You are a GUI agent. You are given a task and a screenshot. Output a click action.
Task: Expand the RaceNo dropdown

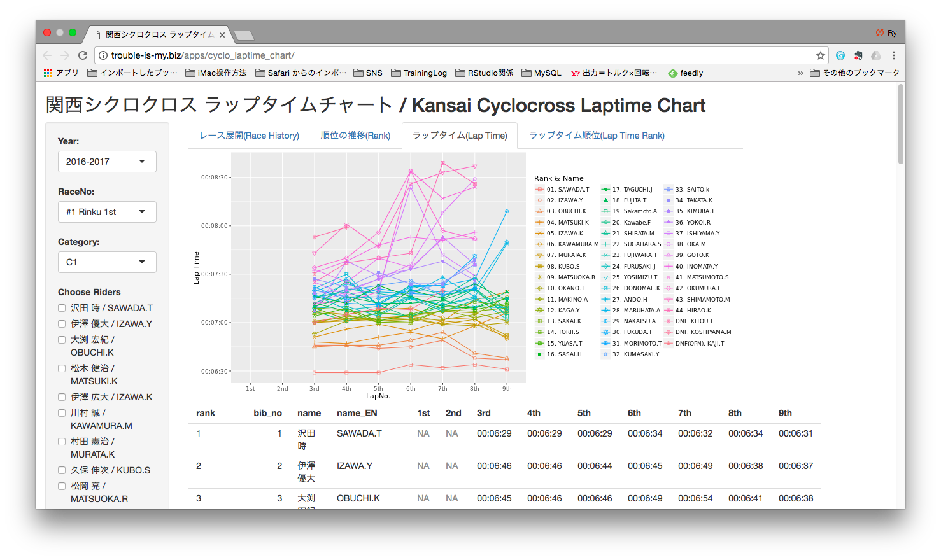point(107,212)
